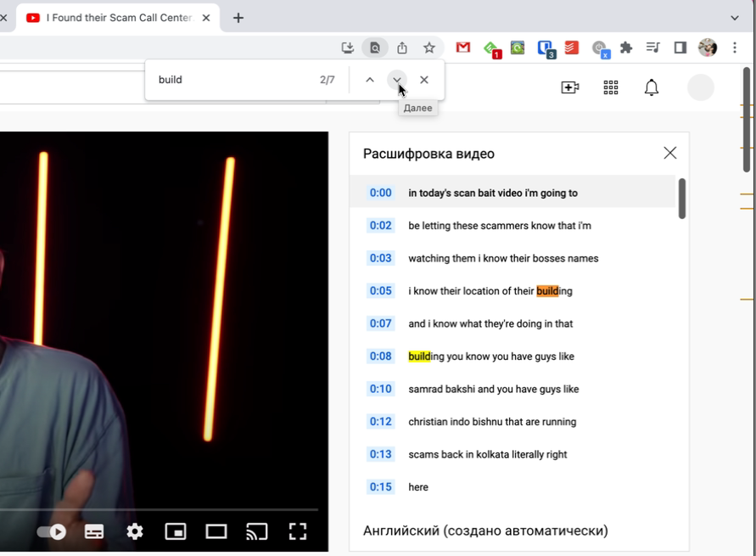Open the blue extension with badge 3
The width and height of the screenshot is (756, 556).
[x=546, y=48]
